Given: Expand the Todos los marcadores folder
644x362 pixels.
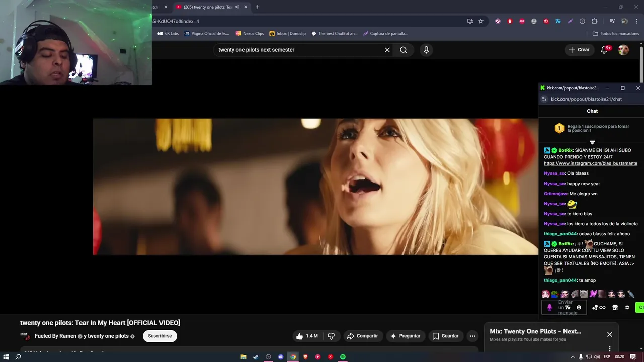Looking at the screenshot, I should pyautogui.click(x=616, y=34).
